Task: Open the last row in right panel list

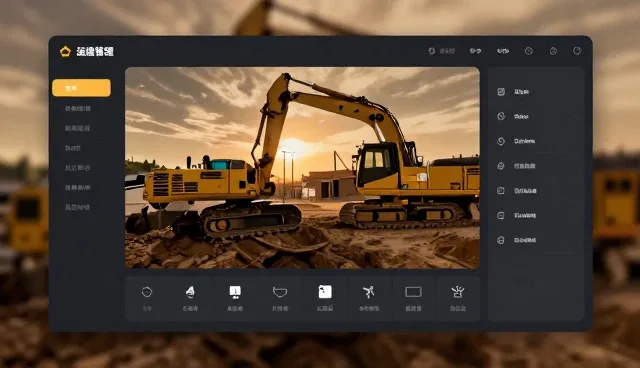Action: 536,240
